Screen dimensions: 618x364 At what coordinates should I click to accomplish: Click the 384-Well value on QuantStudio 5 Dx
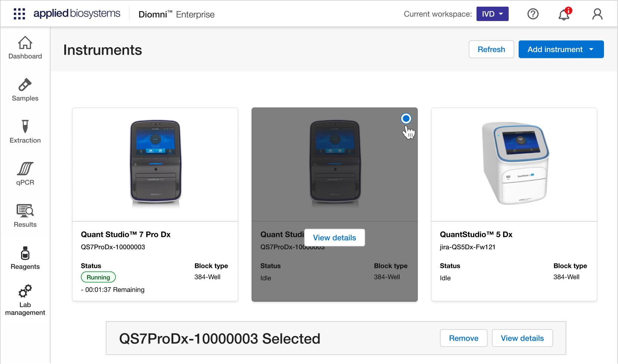[x=566, y=277]
